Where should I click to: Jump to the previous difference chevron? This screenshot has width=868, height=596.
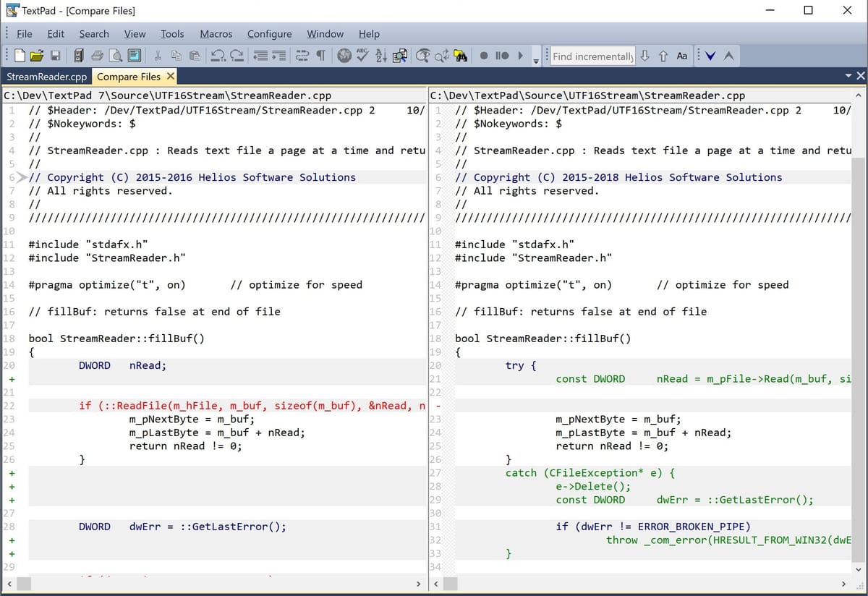tap(728, 56)
